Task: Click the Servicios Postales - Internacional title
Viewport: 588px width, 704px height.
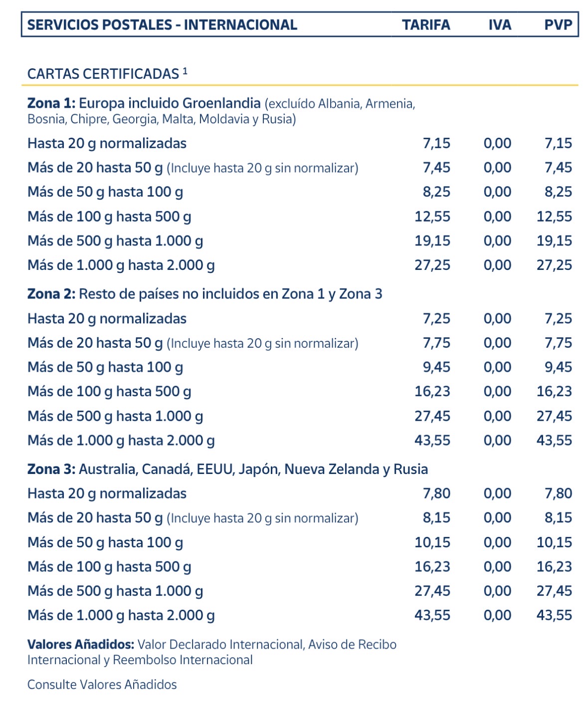Action: click(162, 25)
